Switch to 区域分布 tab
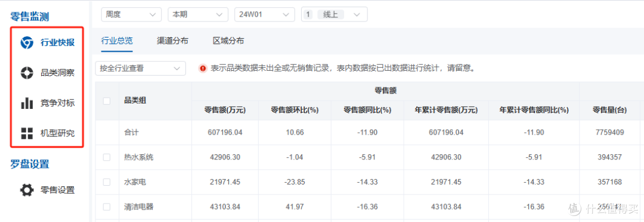The height and width of the screenshot is (222, 644). click(228, 40)
